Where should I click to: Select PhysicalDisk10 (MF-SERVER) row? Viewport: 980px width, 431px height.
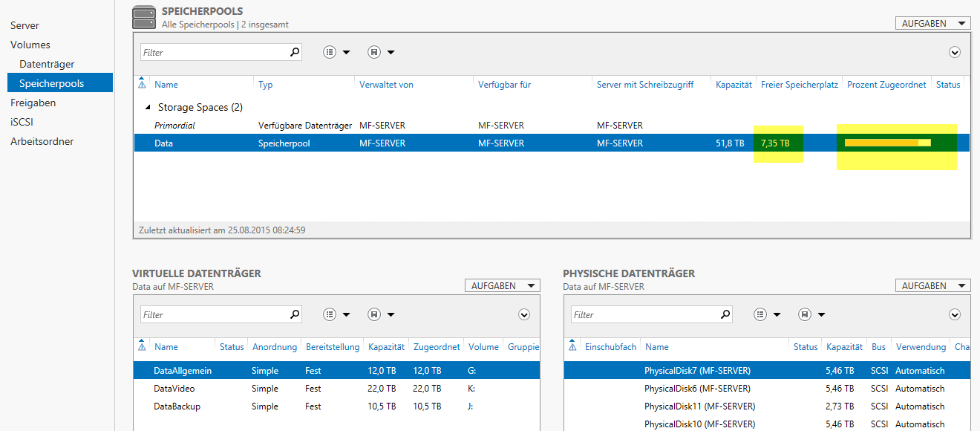(767, 424)
